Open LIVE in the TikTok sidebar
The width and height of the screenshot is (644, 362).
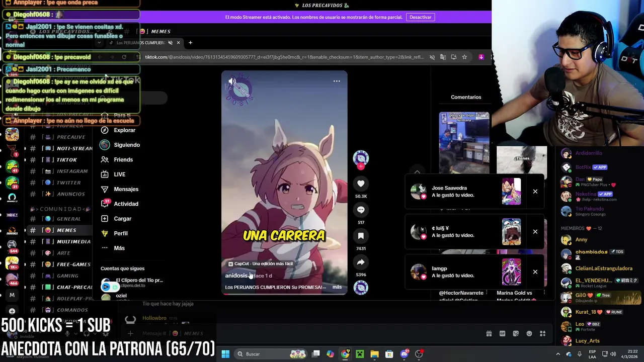tap(113, 174)
